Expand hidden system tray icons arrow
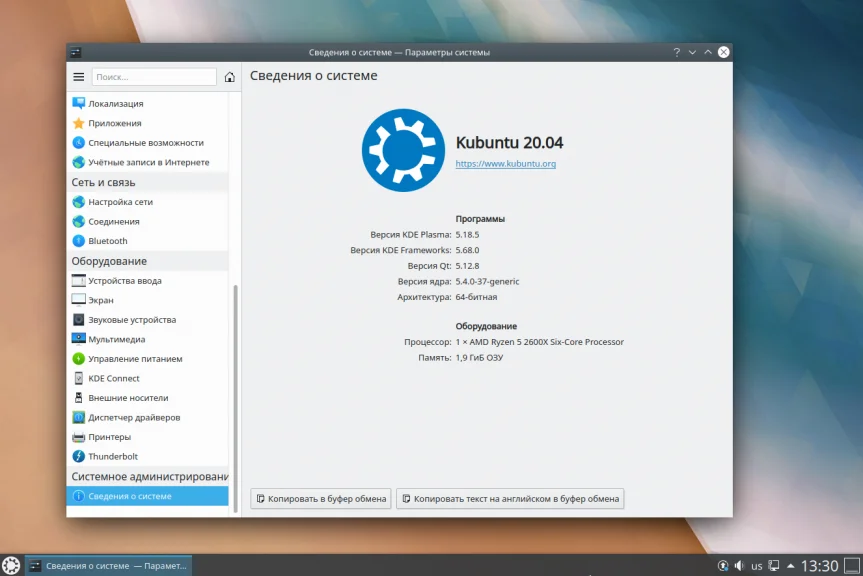The height and width of the screenshot is (576, 863). [x=790, y=566]
